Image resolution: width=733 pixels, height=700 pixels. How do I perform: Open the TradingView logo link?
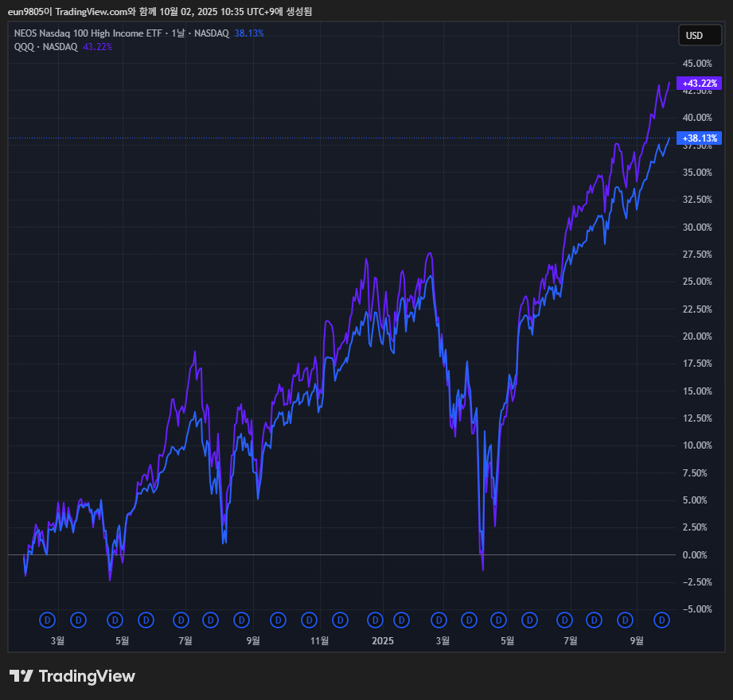tap(72, 676)
